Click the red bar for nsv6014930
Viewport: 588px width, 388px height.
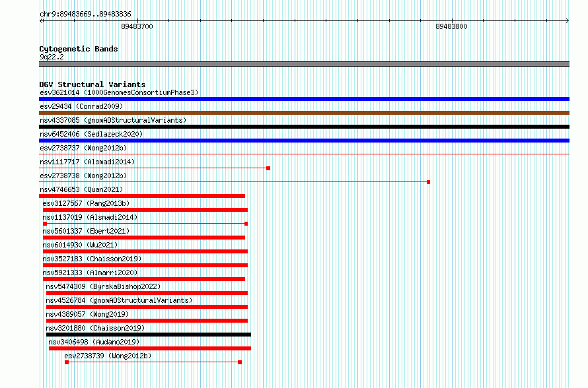(145, 251)
